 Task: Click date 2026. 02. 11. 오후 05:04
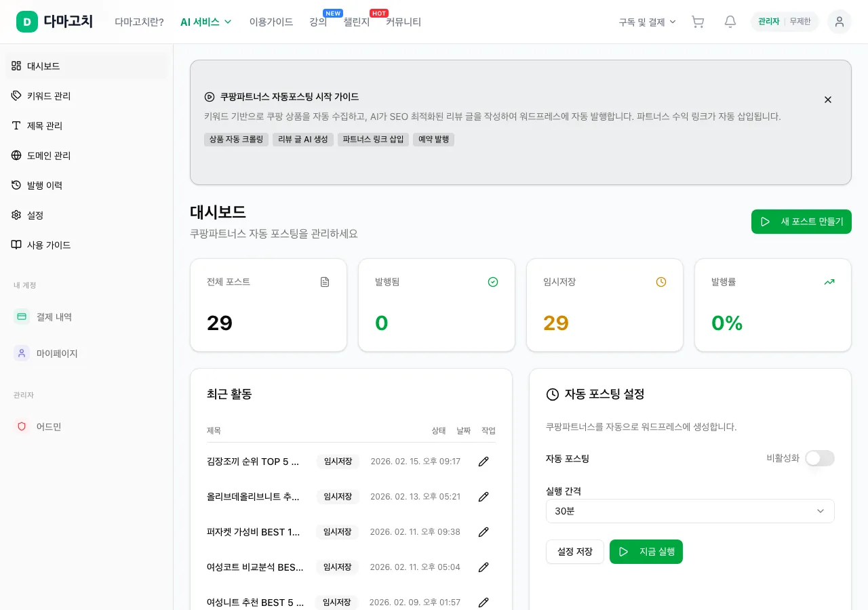click(x=415, y=567)
